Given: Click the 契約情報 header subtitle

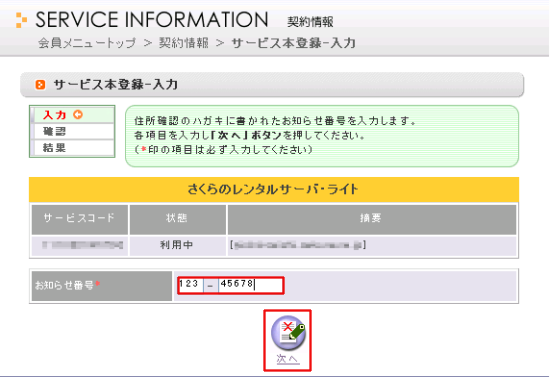Looking at the screenshot, I should tap(310, 22).
